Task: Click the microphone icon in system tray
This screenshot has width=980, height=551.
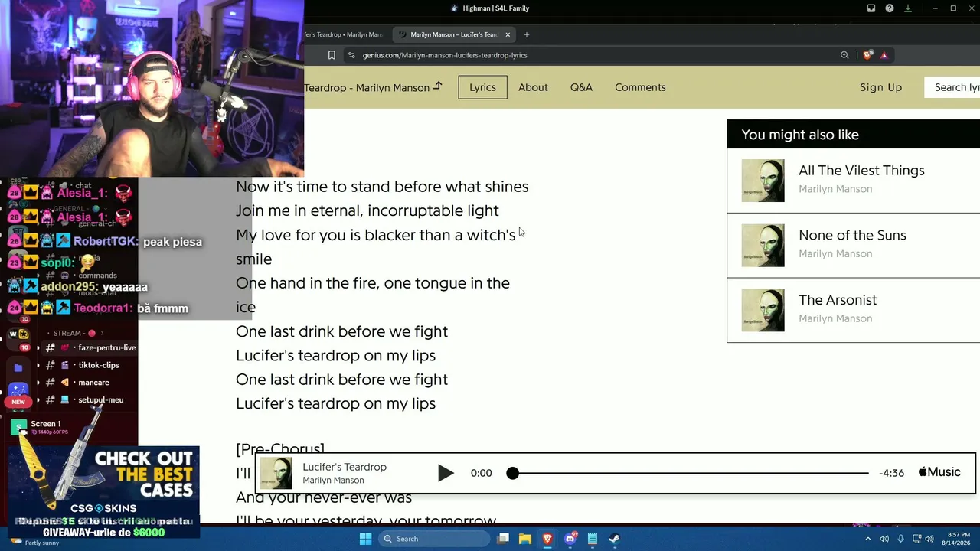Action: 900,539
